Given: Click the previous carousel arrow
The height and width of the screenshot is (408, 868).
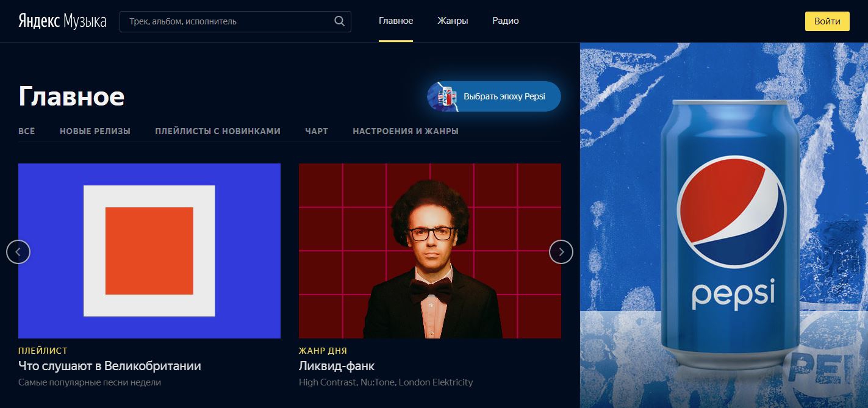Looking at the screenshot, I should click(x=18, y=251).
